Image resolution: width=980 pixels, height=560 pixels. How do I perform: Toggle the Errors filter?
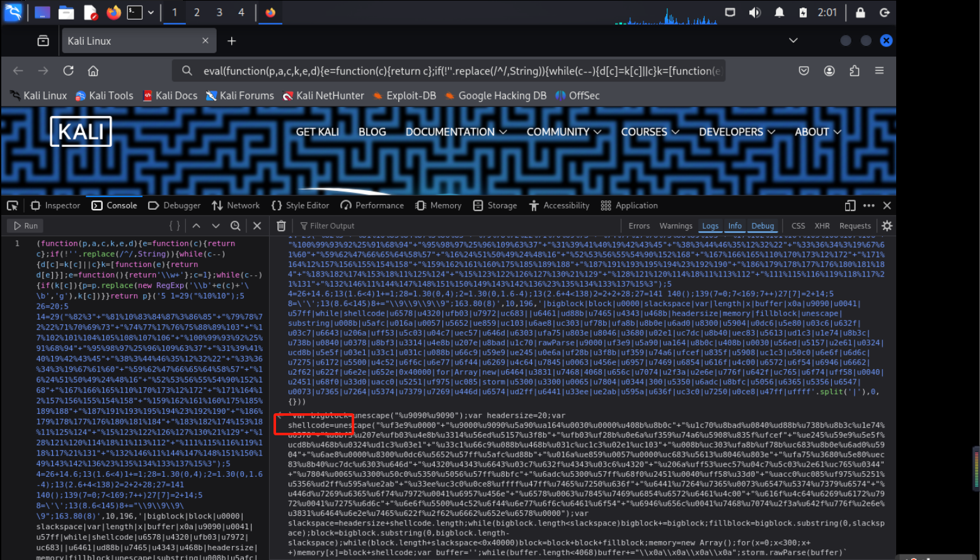click(x=639, y=226)
